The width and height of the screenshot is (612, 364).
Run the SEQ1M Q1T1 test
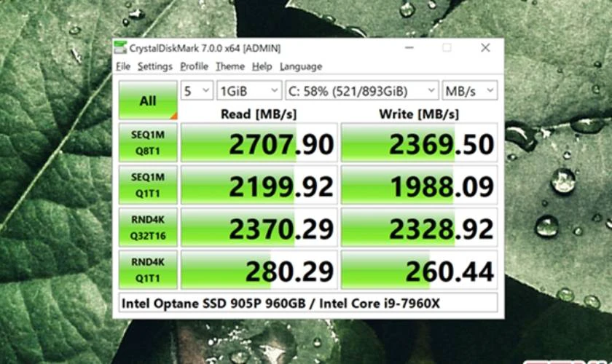[148, 185]
